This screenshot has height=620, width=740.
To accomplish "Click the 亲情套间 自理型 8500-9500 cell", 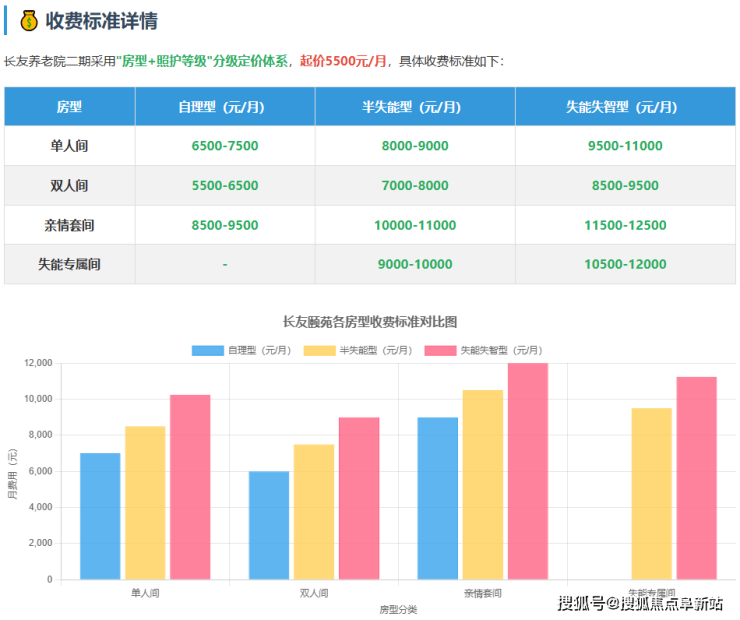I will 225,225.
